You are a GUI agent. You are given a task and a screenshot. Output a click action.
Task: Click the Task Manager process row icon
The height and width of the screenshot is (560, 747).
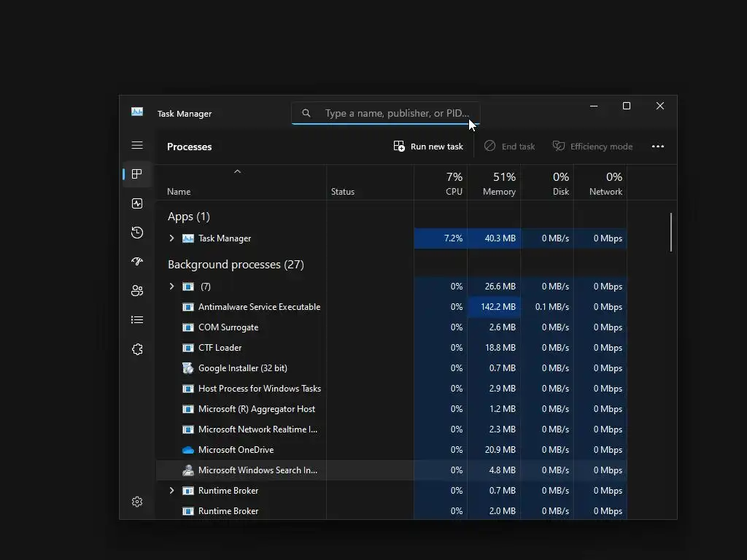188,238
